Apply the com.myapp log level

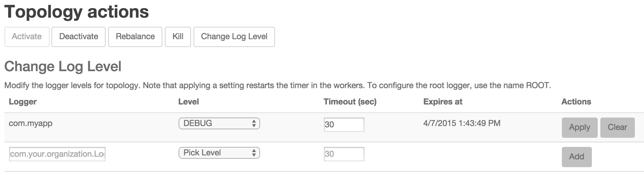[x=579, y=127]
